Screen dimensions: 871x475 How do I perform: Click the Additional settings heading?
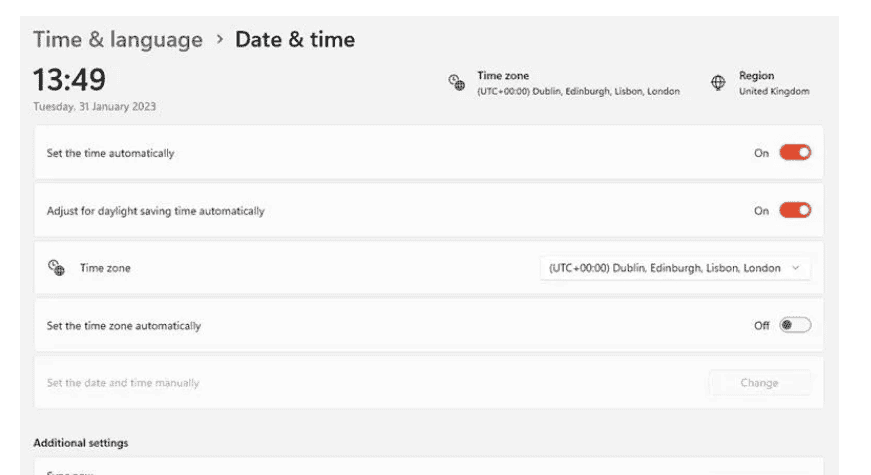pos(81,442)
